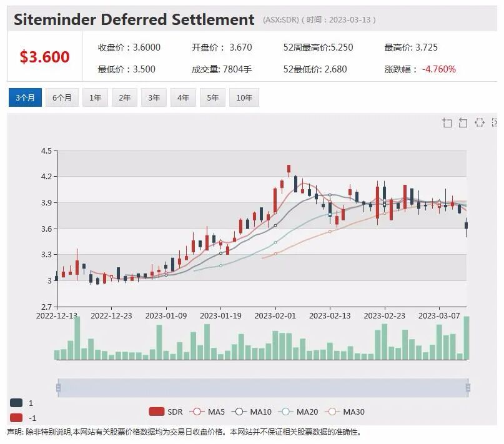
Task: Click the 52周最高价:5.250 value
Action: coord(319,47)
